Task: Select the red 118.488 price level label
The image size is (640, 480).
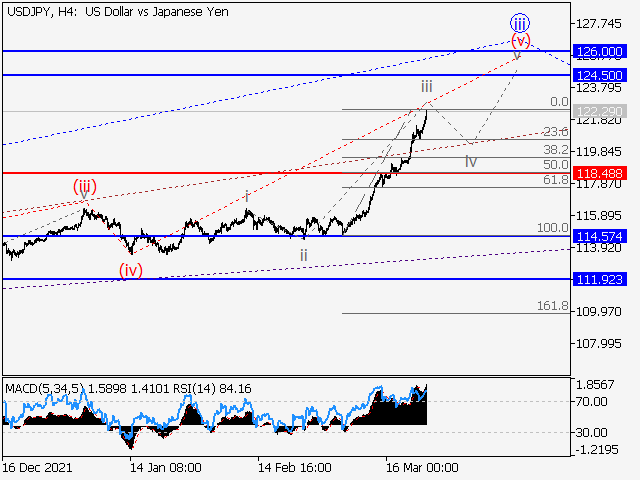Action: pyautogui.click(x=600, y=173)
